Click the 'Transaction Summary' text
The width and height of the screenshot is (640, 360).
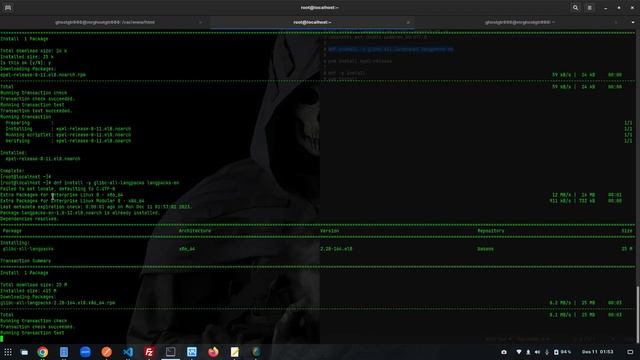coord(26,261)
